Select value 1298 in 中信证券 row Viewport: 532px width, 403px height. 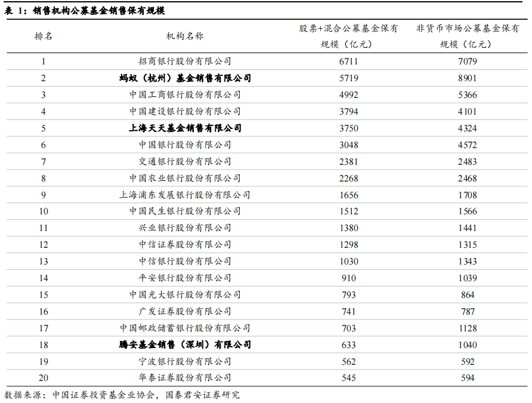348,245
